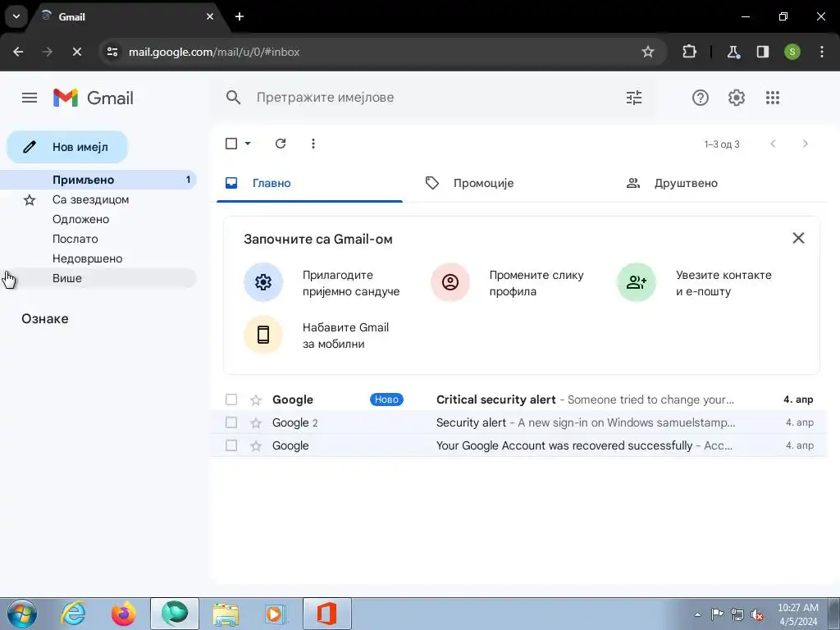Launch Internet Explorer from taskbar
This screenshot has width=840, height=630.
point(73,614)
